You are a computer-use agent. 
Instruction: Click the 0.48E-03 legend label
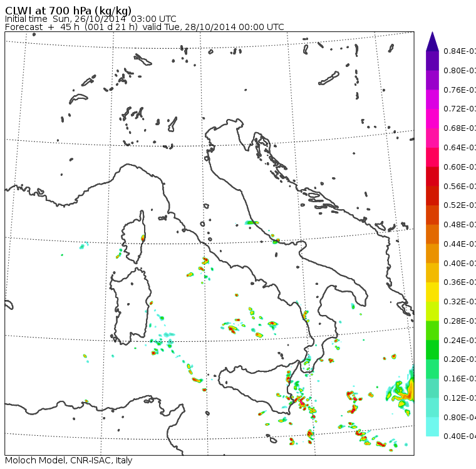(460, 225)
